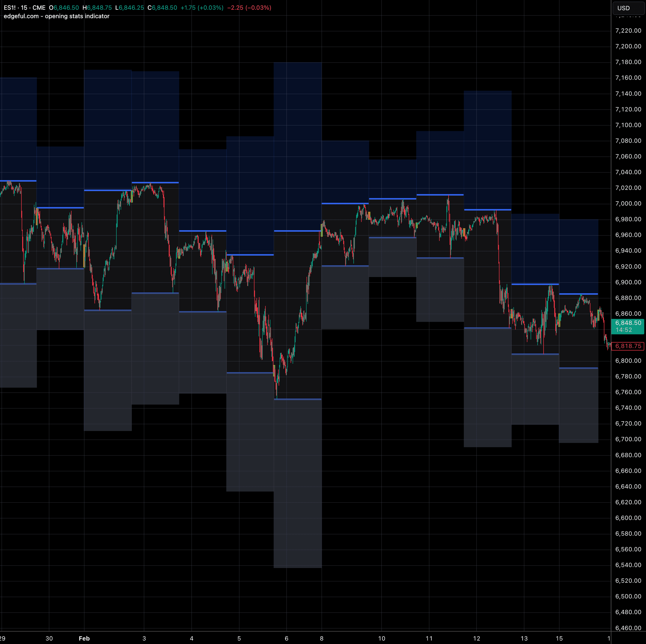Click the 6 date label on time axis

pyautogui.click(x=287, y=638)
